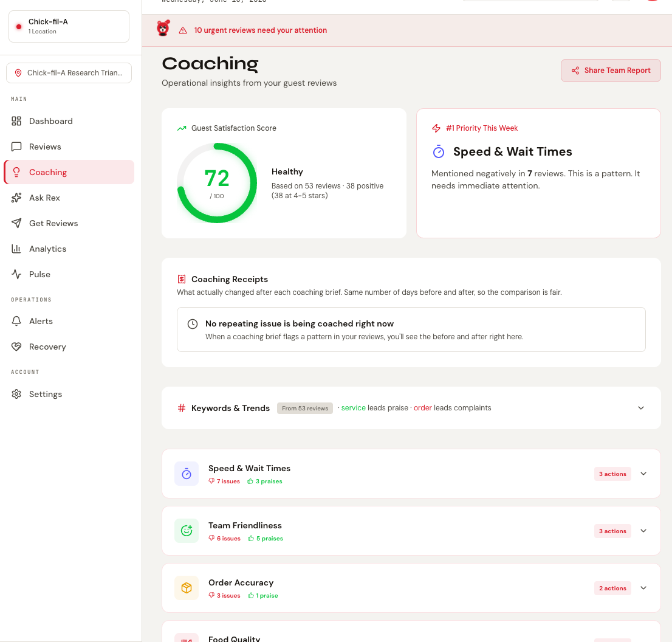
Task: Click the Get Reviews paper plane icon
Action: [x=16, y=223]
